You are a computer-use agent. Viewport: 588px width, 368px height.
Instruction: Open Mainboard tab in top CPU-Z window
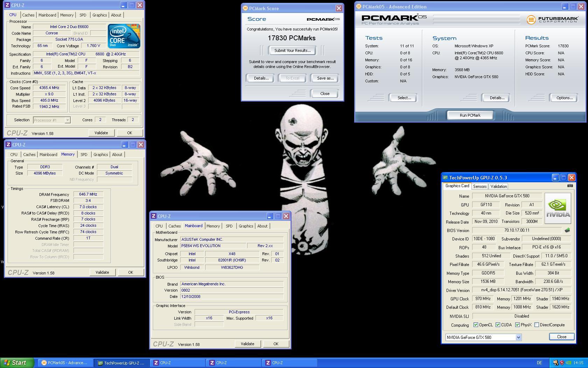[x=47, y=15]
